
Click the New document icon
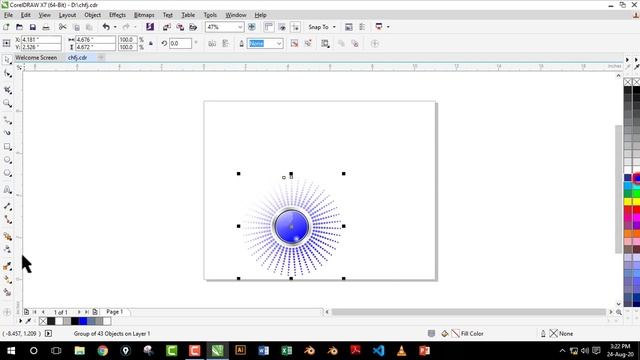click(x=6, y=27)
